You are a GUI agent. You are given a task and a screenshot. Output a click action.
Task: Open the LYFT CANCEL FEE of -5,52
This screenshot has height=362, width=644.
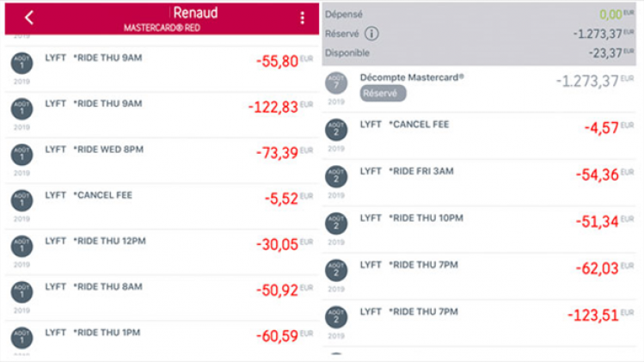pyautogui.click(x=163, y=199)
